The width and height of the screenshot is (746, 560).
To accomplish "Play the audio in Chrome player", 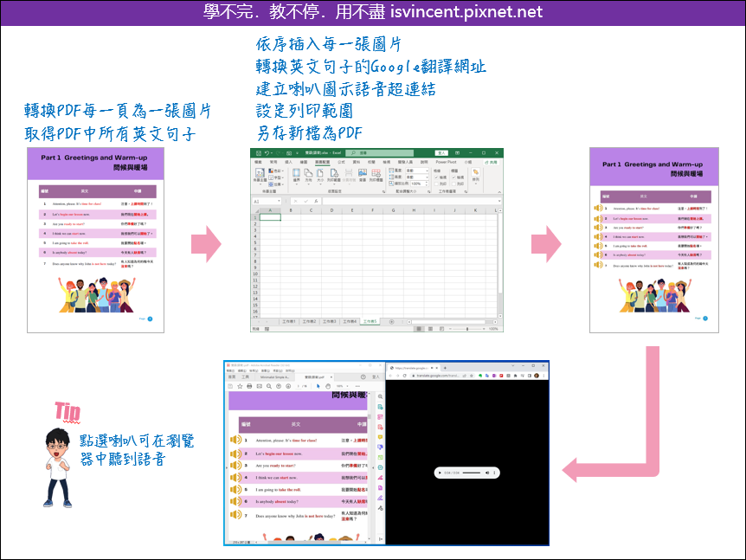I will pyautogui.click(x=440, y=473).
